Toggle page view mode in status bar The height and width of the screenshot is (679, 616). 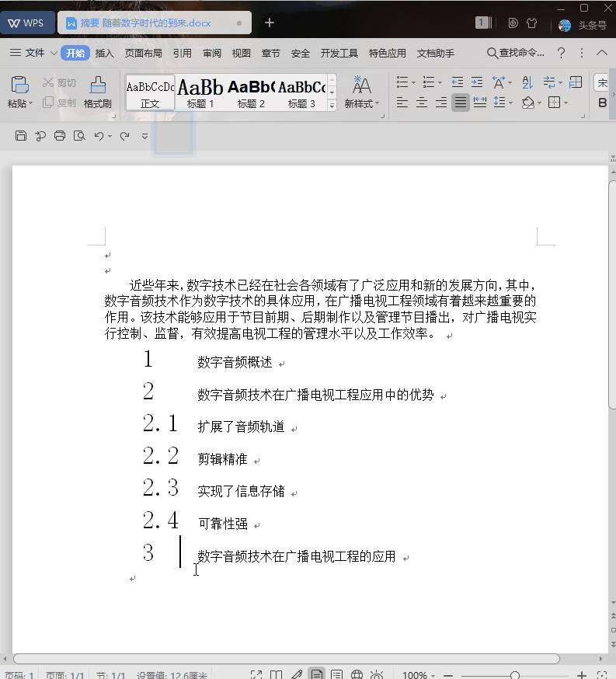(x=316, y=674)
